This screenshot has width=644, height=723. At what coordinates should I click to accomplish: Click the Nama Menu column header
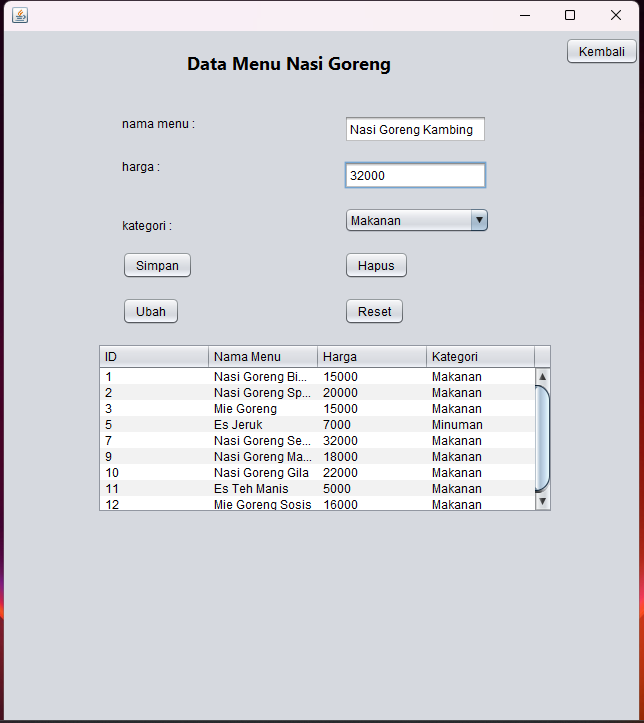263,357
